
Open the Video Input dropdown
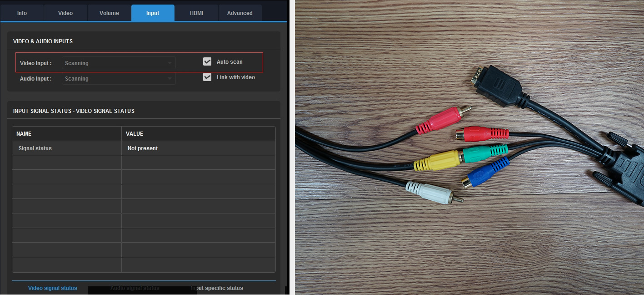click(x=118, y=63)
